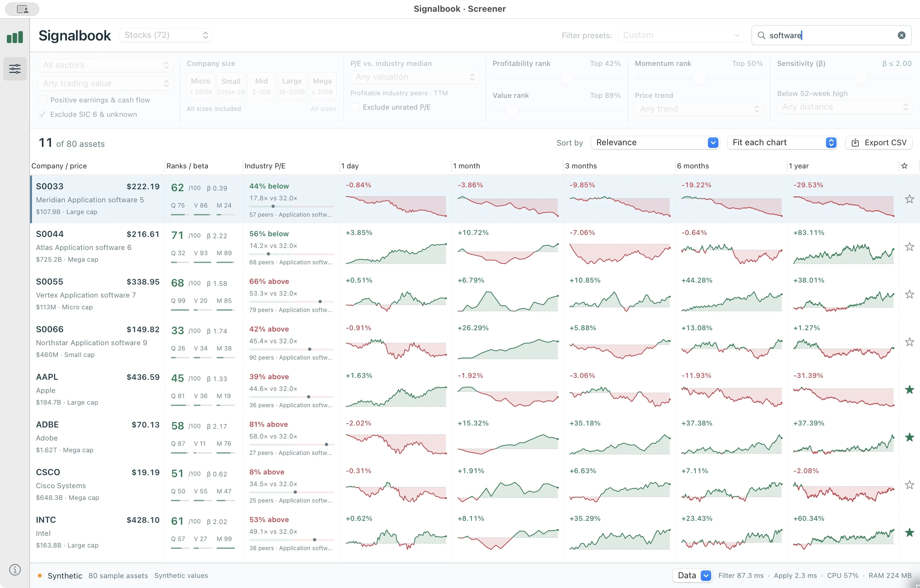Enable Positive earnings & cash flow checkbox
This screenshot has height=588, width=920.
[42, 100]
